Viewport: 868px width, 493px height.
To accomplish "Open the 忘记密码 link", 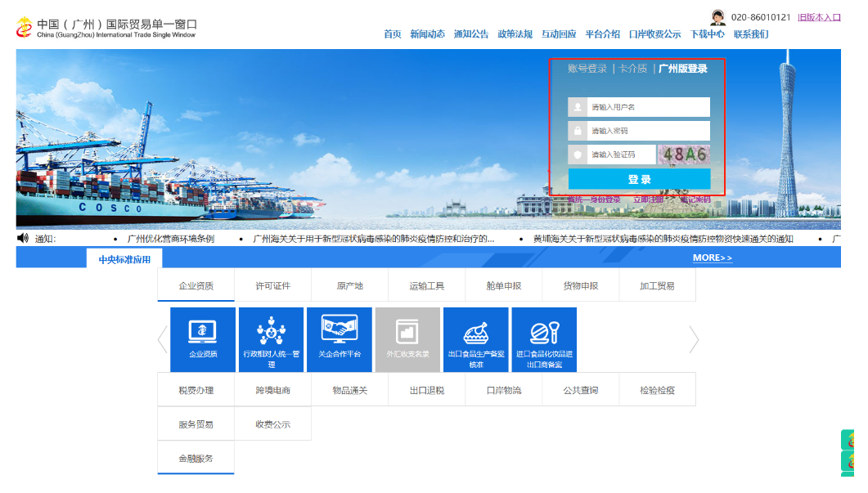I will point(695,199).
